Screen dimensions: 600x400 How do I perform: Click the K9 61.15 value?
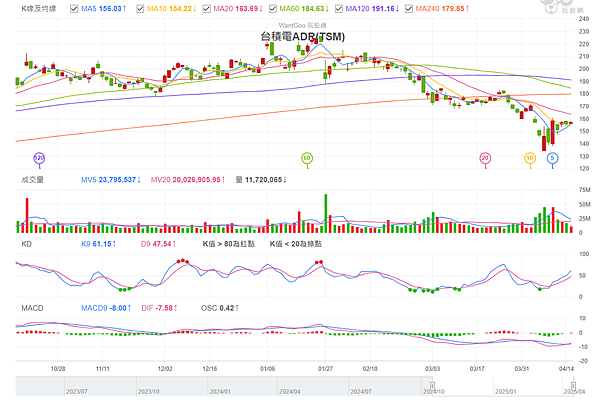pyautogui.click(x=98, y=244)
